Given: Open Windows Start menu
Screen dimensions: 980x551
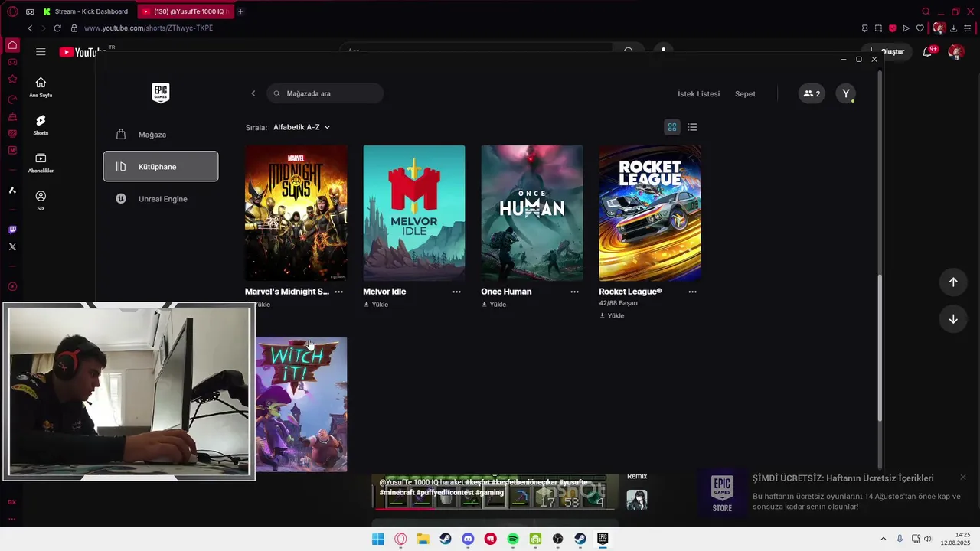Looking at the screenshot, I should pos(377,539).
